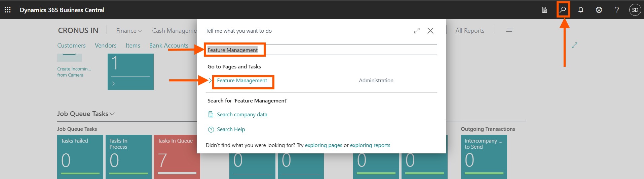The image size is (644, 179).
Task: Open the app launcher waffle icon
Action: (x=7, y=10)
